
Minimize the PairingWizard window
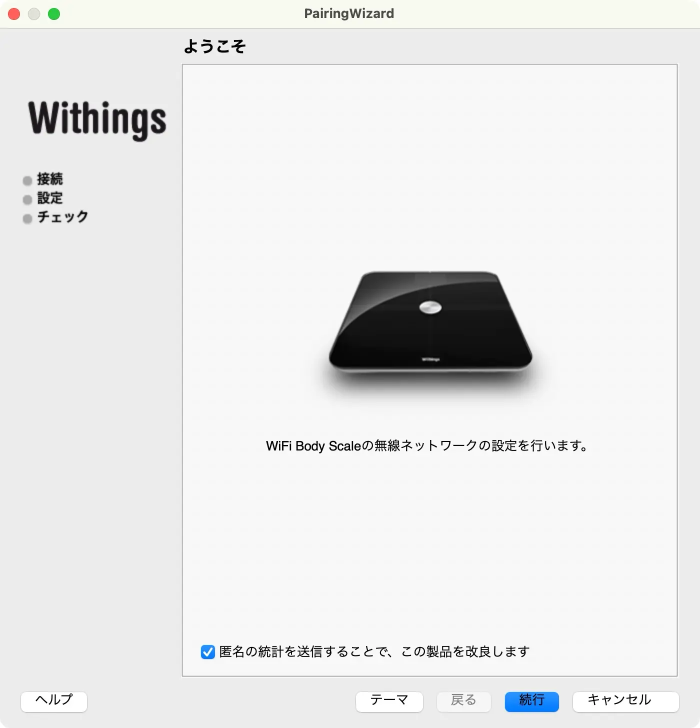(34, 14)
